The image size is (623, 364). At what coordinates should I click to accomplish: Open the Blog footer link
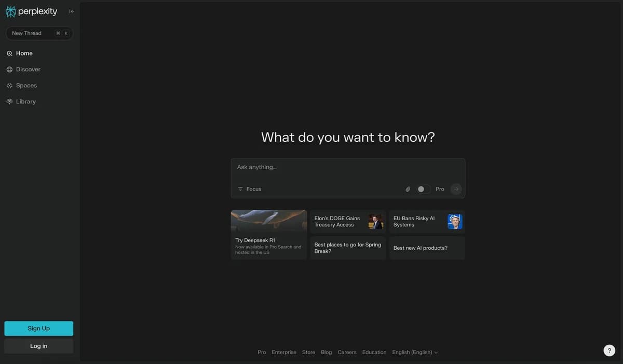[x=326, y=352]
